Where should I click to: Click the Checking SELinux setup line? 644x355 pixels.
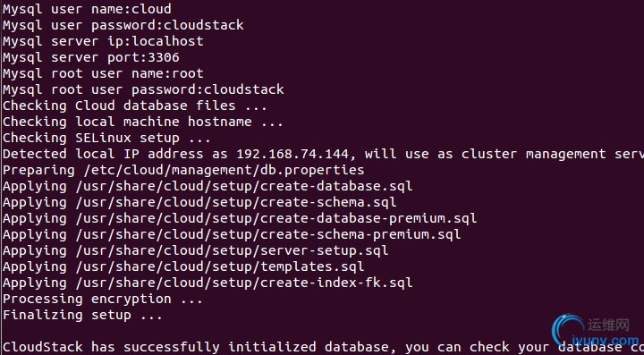coord(106,138)
